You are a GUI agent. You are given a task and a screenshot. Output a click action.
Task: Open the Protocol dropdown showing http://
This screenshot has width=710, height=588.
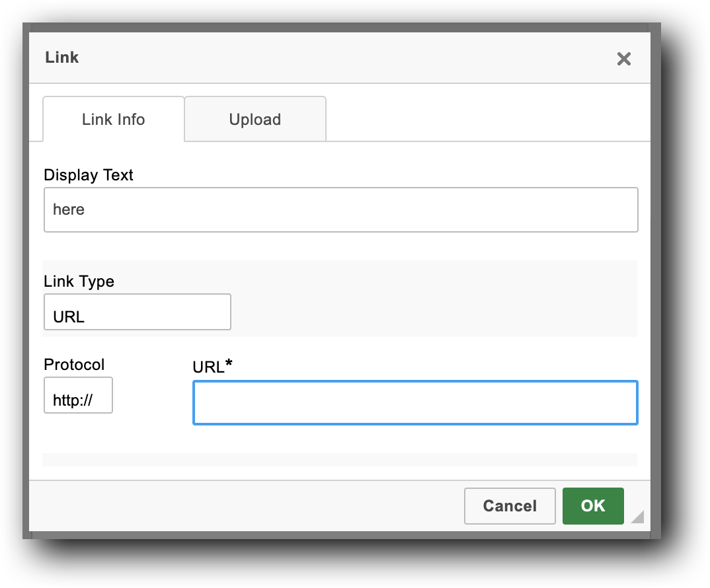click(x=78, y=394)
